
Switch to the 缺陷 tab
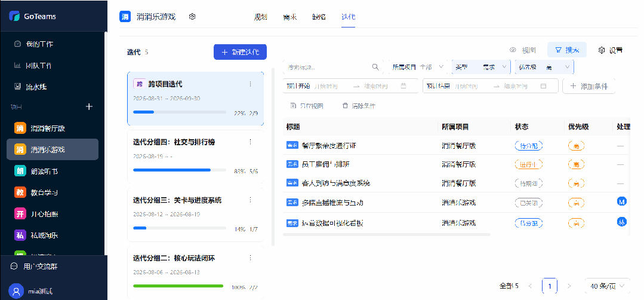(319, 17)
